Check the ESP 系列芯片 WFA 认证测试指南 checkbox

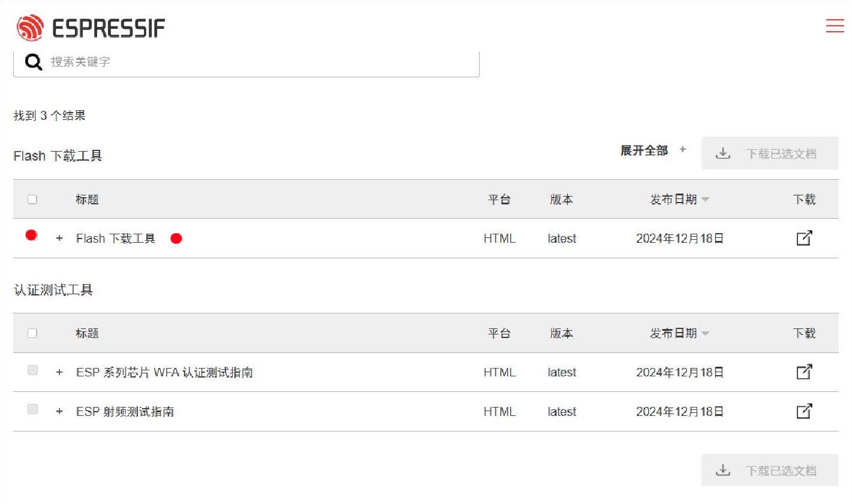32,370
